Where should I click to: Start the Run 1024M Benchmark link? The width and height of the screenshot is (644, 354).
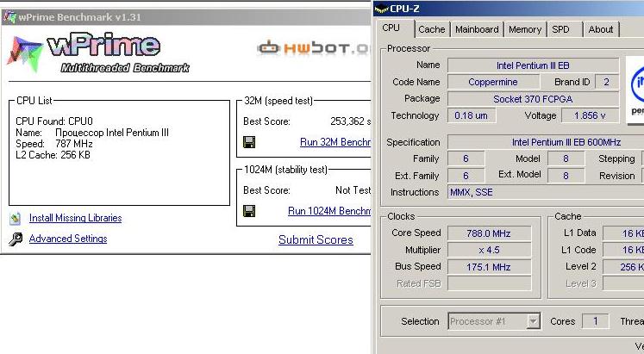pos(329,211)
